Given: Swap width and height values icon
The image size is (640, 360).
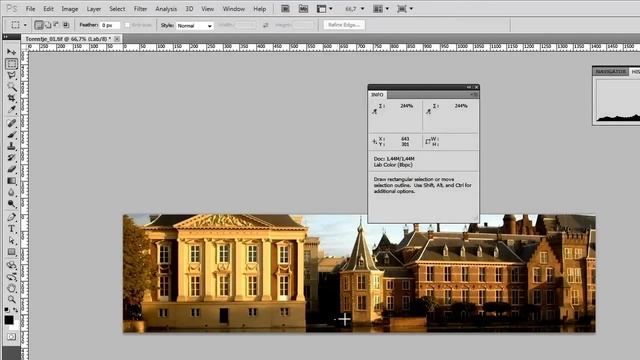Looking at the screenshot, I should (266, 25).
